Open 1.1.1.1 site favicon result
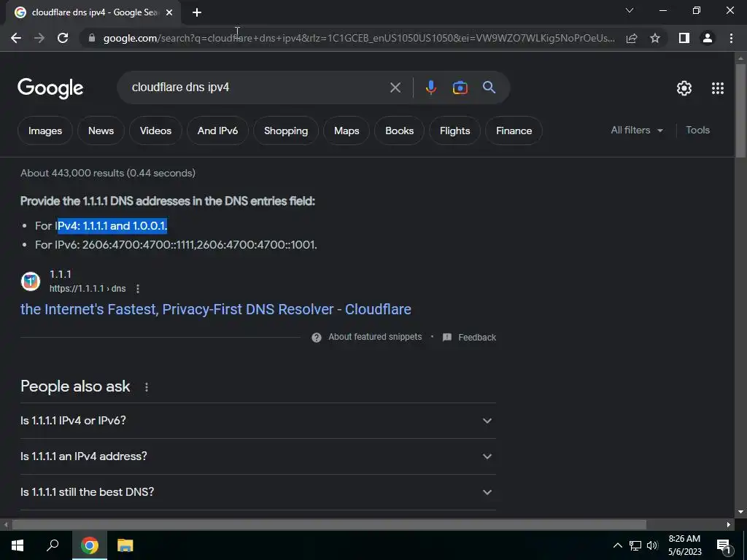Viewport: 747px width, 560px height. pyautogui.click(x=31, y=281)
